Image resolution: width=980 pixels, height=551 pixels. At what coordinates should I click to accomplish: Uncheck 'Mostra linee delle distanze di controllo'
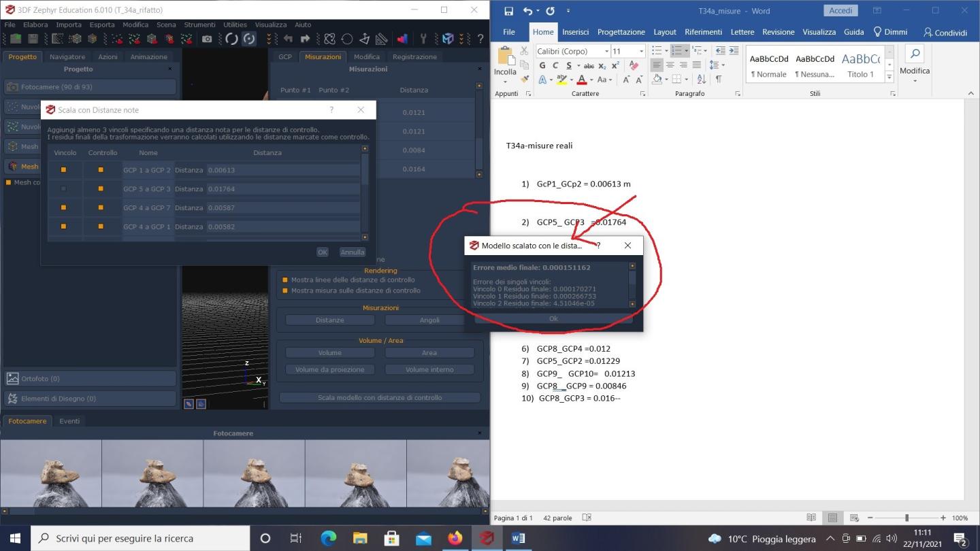click(x=286, y=280)
